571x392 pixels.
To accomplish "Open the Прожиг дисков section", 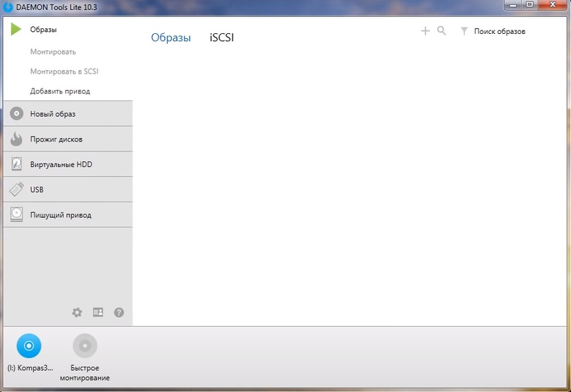I will (68, 139).
